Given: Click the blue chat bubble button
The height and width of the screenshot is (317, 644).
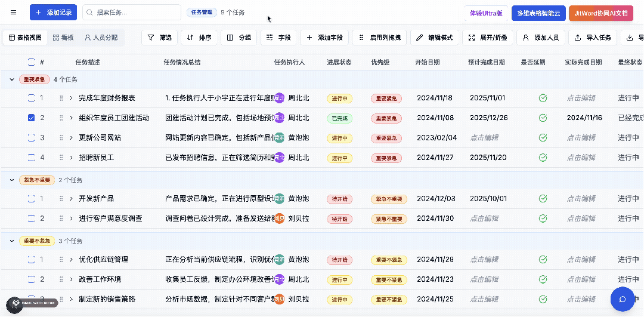Looking at the screenshot, I should tap(622, 299).
